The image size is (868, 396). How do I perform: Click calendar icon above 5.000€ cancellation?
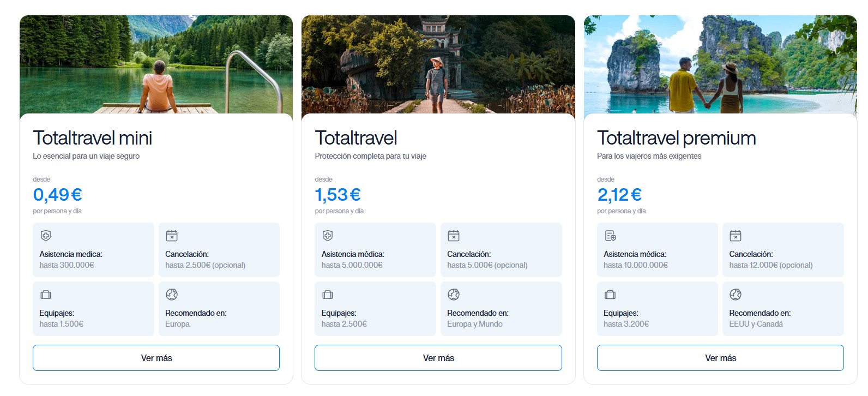(454, 236)
